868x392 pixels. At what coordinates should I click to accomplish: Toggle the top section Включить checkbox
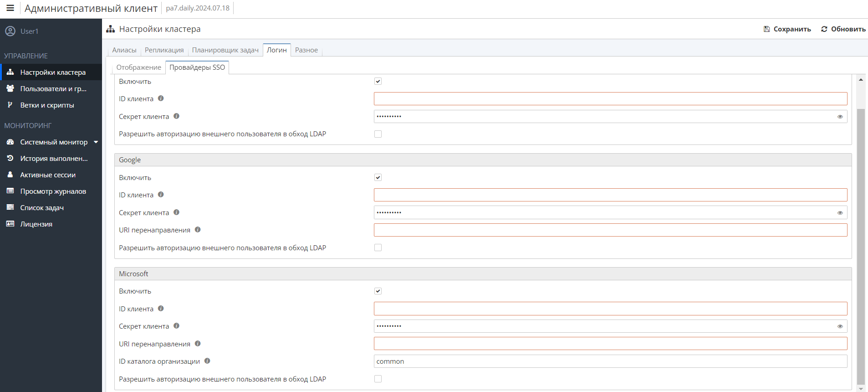tap(378, 81)
